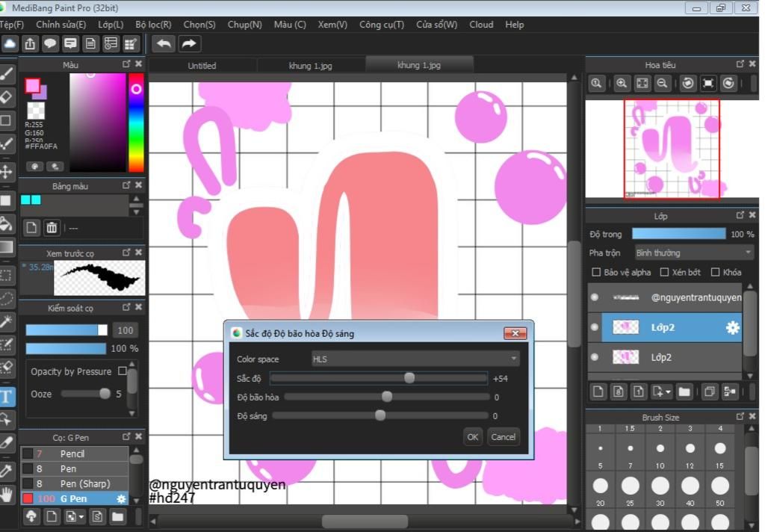
Task: Click the magnifier with minus in Hoa tiêu
Action: (662, 84)
